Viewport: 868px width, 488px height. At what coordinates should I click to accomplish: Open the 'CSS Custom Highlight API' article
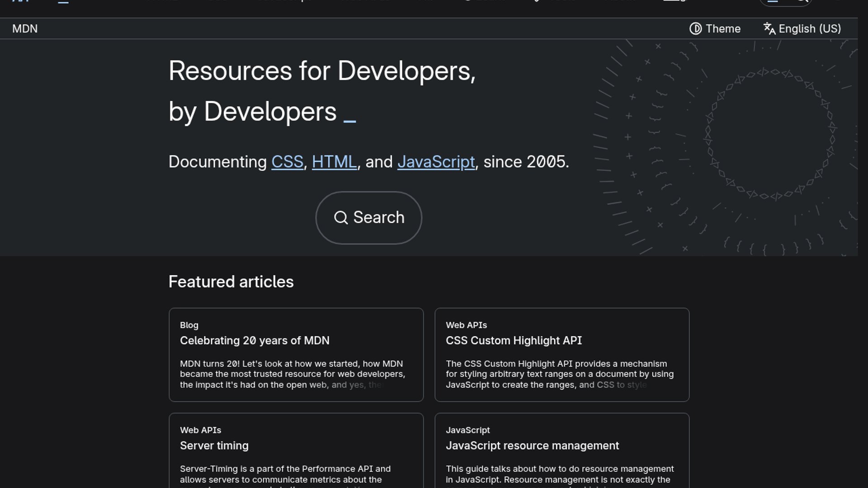click(514, 341)
